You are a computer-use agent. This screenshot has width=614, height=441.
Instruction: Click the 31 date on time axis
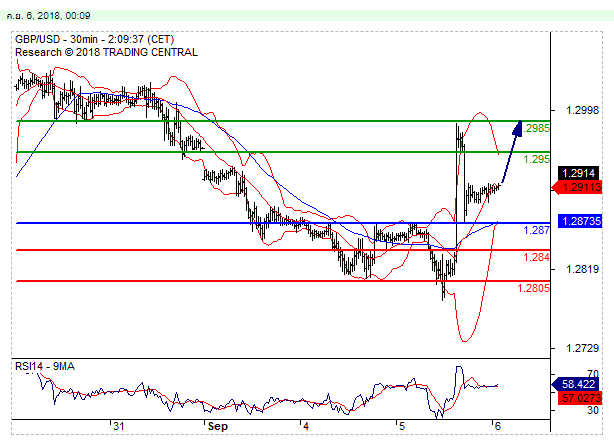click(119, 427)
